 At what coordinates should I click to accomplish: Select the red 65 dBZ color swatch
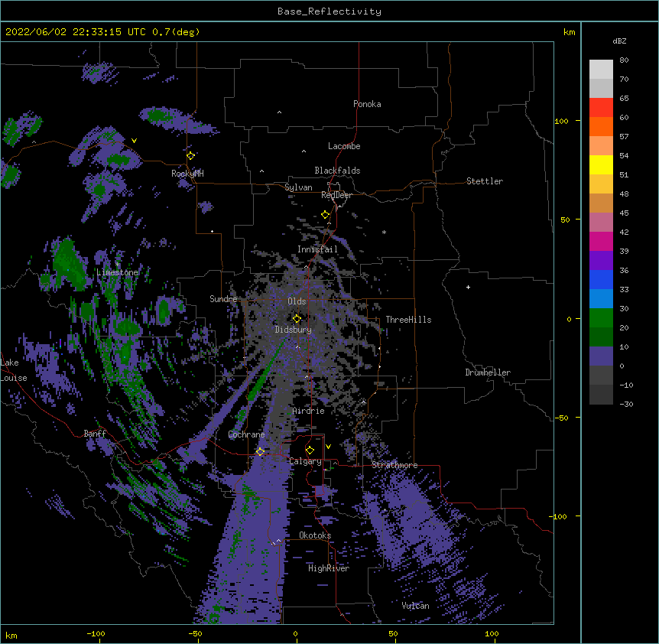(601, 107)
